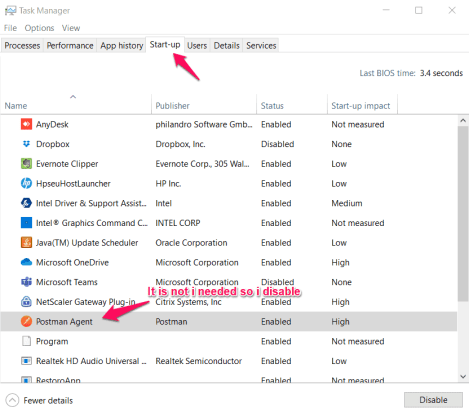
Task: Select Java(TM) Update Scheduler name
Action: pos(87,243)
